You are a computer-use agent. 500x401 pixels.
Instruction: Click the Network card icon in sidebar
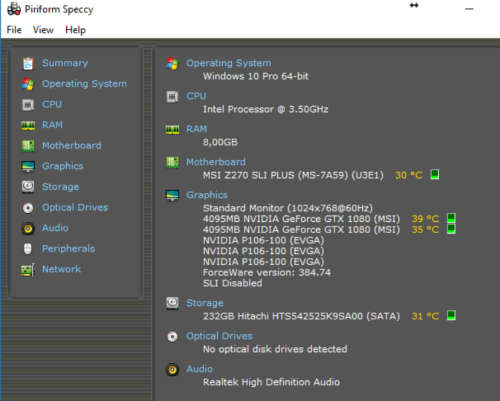tap(28, 269)
